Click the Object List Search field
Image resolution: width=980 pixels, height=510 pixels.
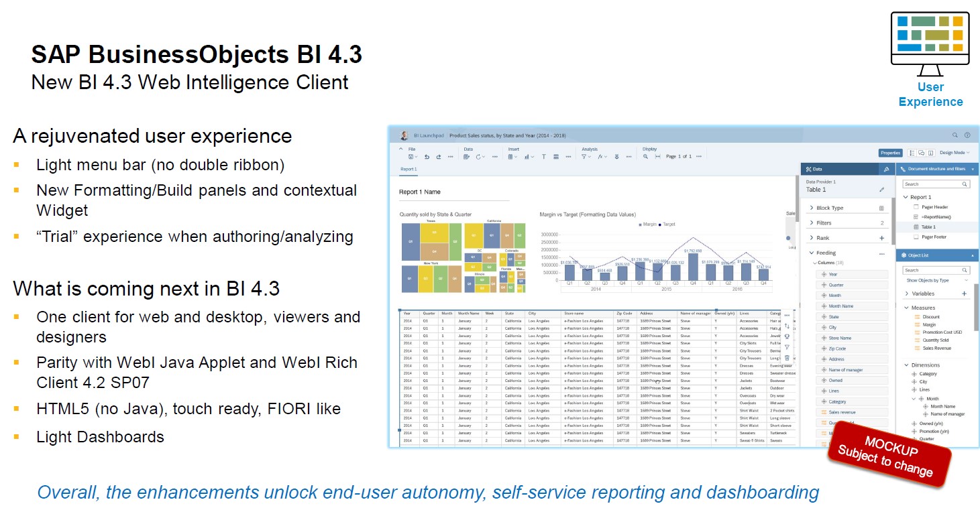pyautogui.click(x=936, y=270)
